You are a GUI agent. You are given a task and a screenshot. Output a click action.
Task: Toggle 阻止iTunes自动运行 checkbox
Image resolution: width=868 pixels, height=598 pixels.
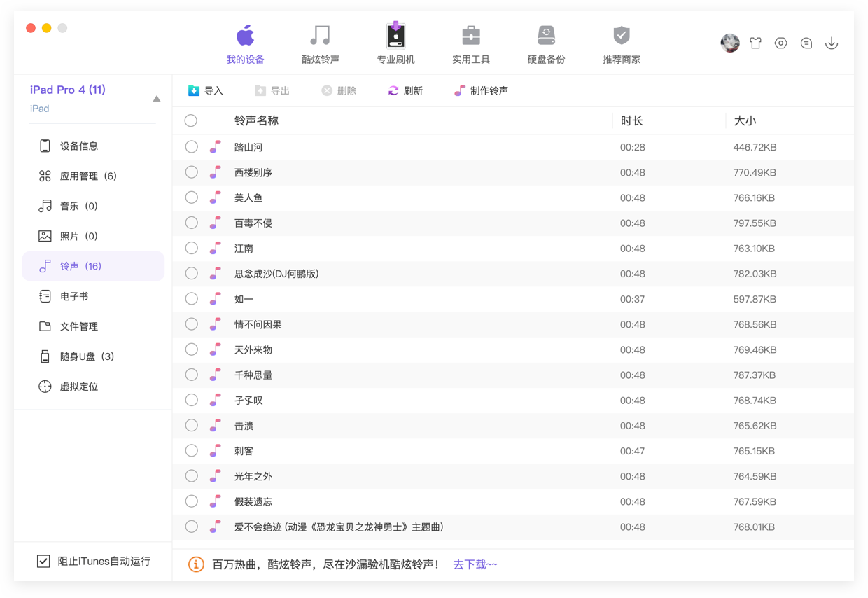pos(43,561)
